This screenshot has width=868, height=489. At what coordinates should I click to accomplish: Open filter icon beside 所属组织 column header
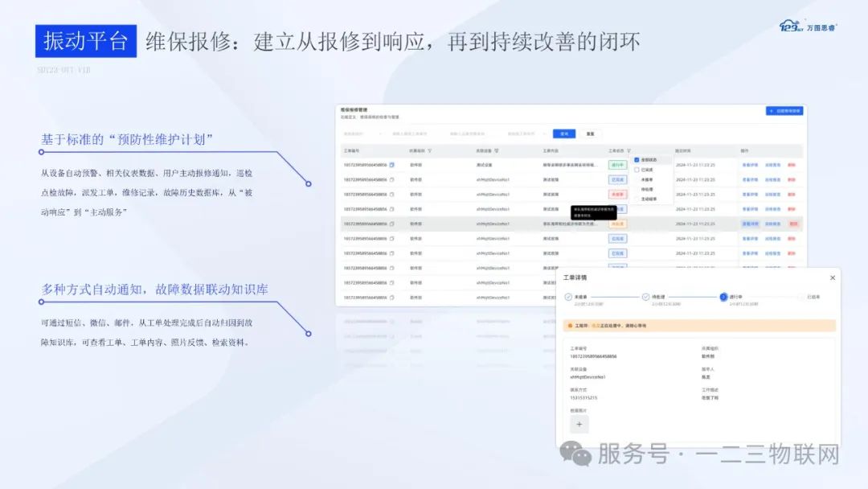(x=429, y=150)
